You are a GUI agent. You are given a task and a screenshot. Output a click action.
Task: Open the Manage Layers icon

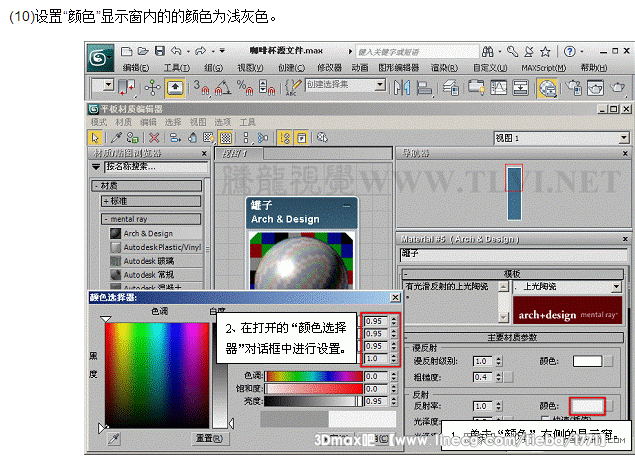451,88
